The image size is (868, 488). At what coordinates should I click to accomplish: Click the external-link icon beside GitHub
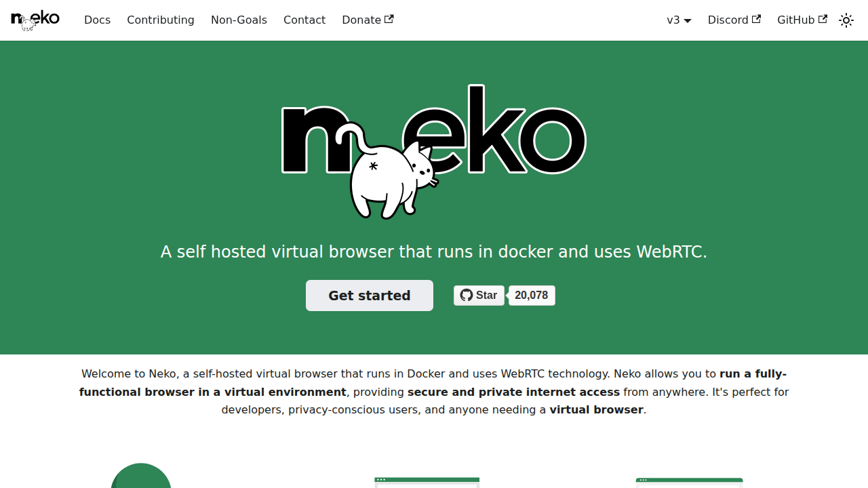823,20
